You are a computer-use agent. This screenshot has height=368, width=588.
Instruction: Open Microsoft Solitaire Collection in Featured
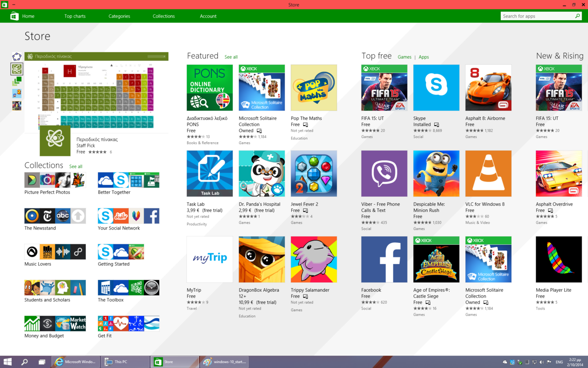click(262, 87)
